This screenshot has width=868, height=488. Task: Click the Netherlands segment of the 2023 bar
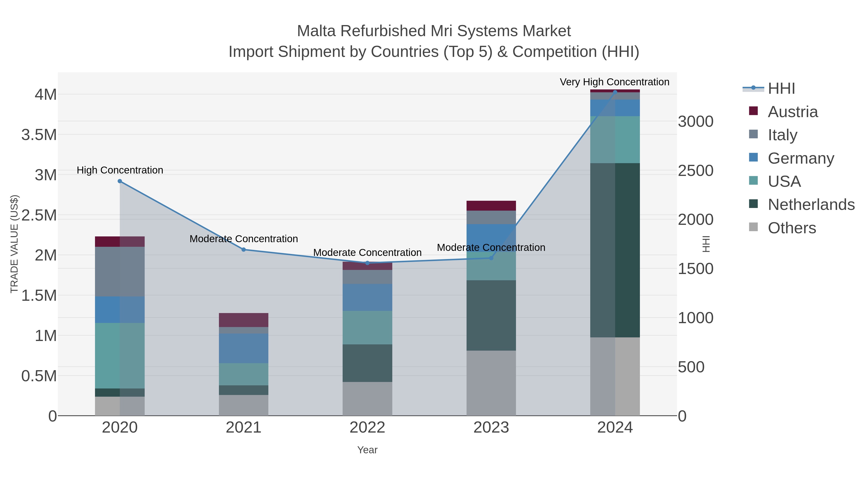pos(491,315)
